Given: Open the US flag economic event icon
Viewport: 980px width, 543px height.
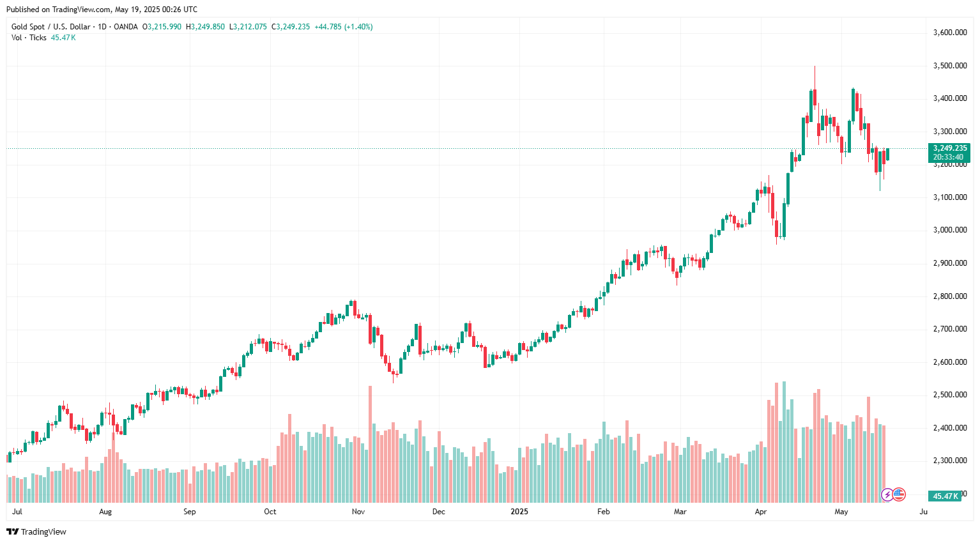Looking at the screenshot, I should (x=899, y=494).
